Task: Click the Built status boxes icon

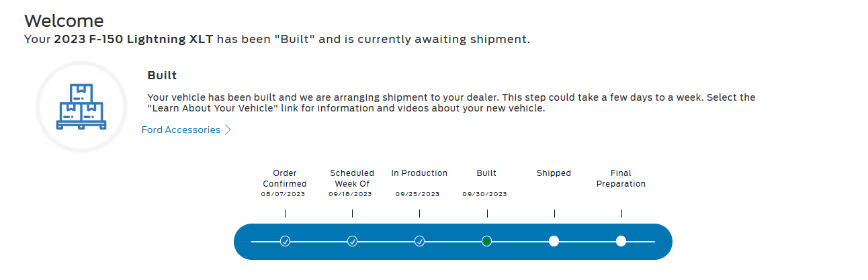Action: coord(81,107)
